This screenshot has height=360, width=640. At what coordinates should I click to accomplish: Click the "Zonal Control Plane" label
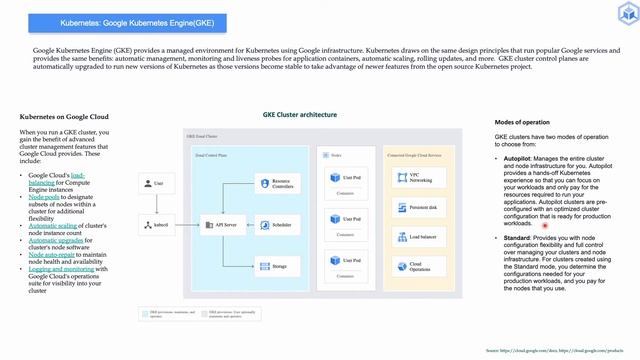coord(211,156)
